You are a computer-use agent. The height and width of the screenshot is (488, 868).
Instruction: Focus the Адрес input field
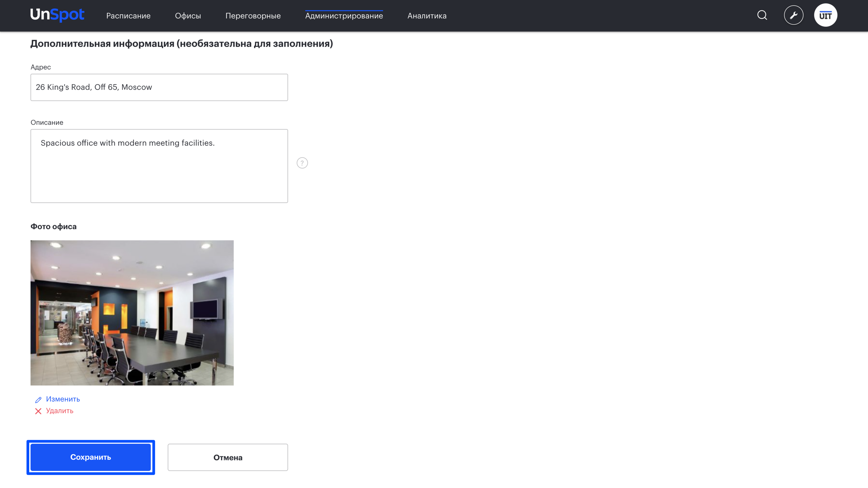(159, 87)
